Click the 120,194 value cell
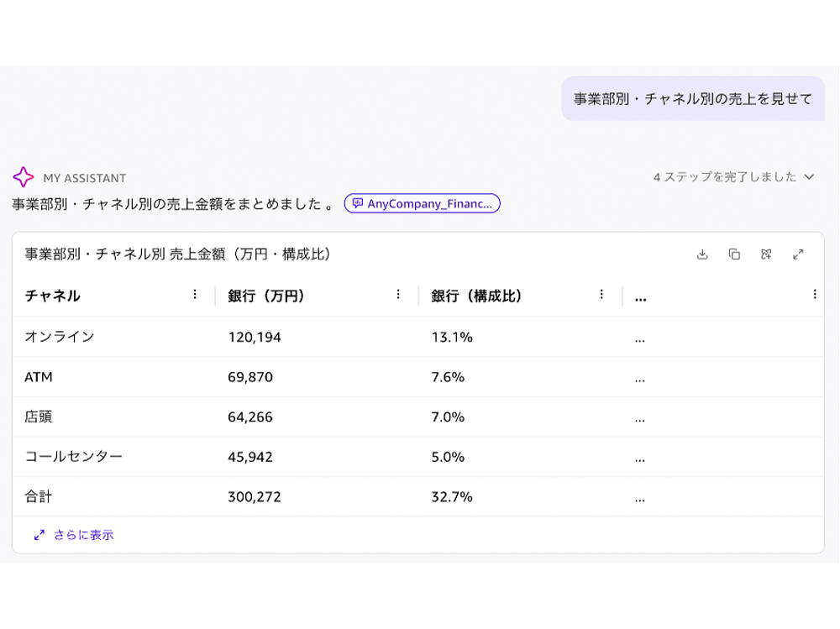 tap(255, 337)
